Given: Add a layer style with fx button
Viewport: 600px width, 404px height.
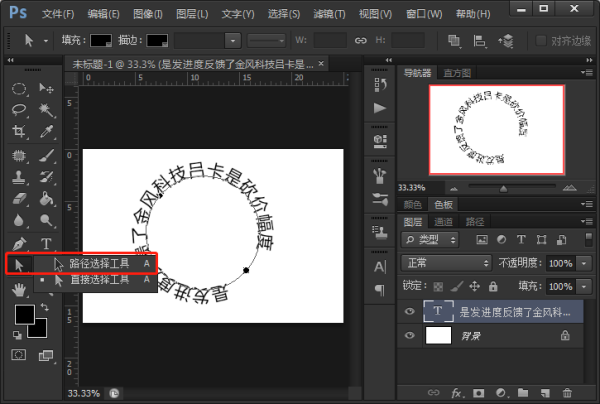Looking at the screenshot, I should point(456,393).
